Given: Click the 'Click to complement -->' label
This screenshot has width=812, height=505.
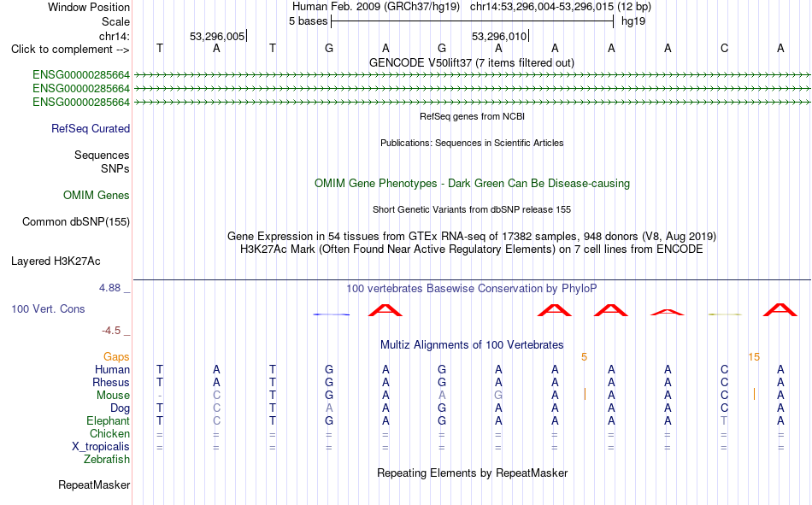Looking at the screenshot, I should pos(70,50).
